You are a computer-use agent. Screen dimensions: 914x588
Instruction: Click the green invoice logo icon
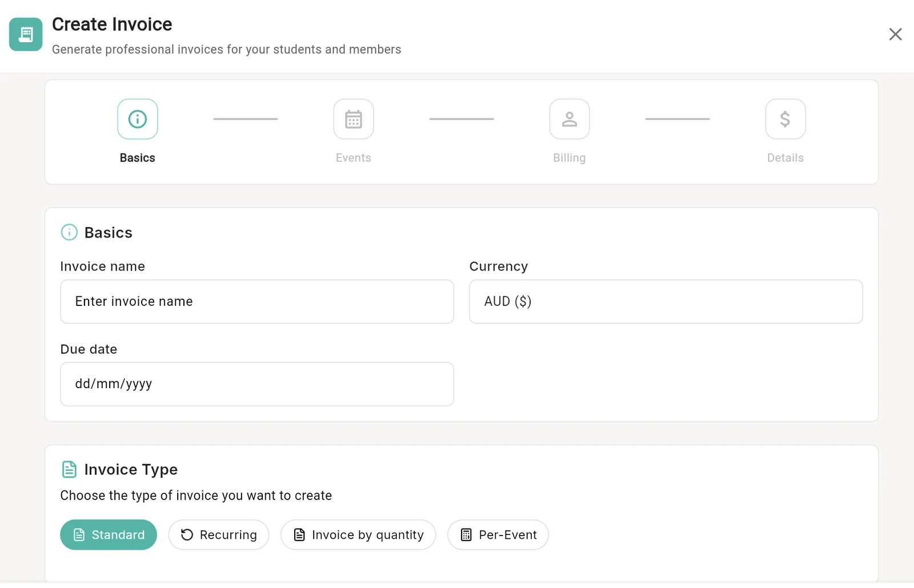click(x=26, y=34)
